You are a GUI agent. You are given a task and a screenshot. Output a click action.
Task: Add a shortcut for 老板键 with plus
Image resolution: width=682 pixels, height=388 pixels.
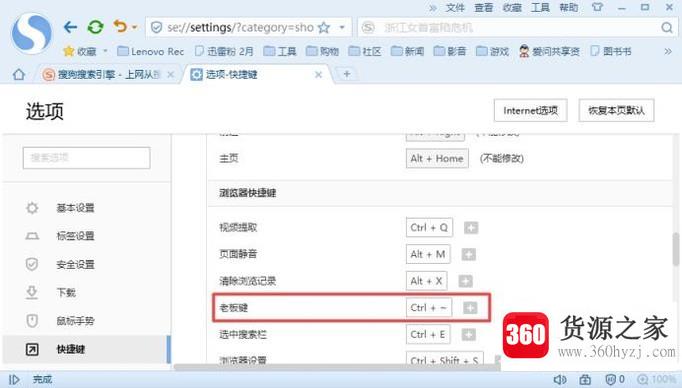pyautogui.click(x=470, y=308)
